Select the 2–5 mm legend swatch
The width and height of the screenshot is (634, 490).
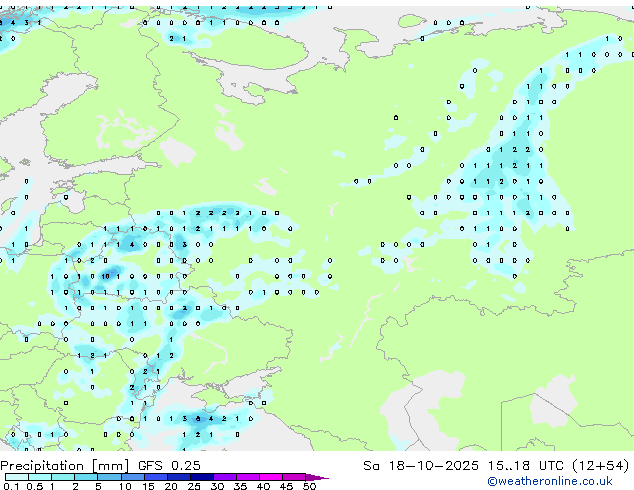pos(86,477)
